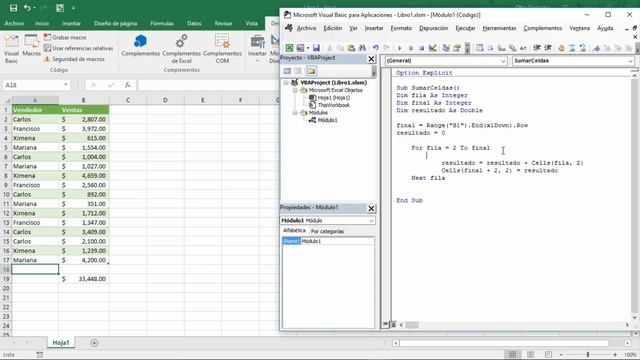This screenshot has height=360, width=640.
Task: Click the Find binoculars icon in VBA toolbar
Action: tap(362, 48)
